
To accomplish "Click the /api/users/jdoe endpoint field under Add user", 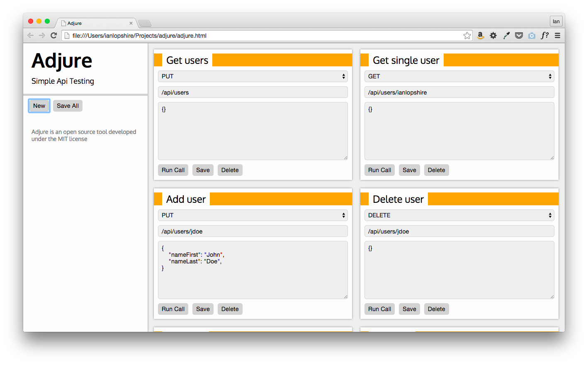I will pyautogui.click(x=253, y=231).
